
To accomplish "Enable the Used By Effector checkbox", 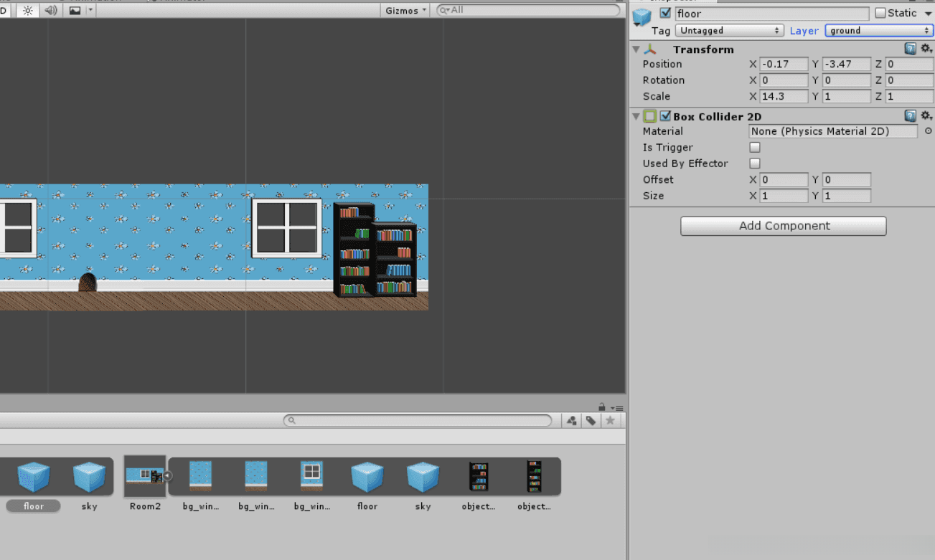I will (x=755, y=163).
